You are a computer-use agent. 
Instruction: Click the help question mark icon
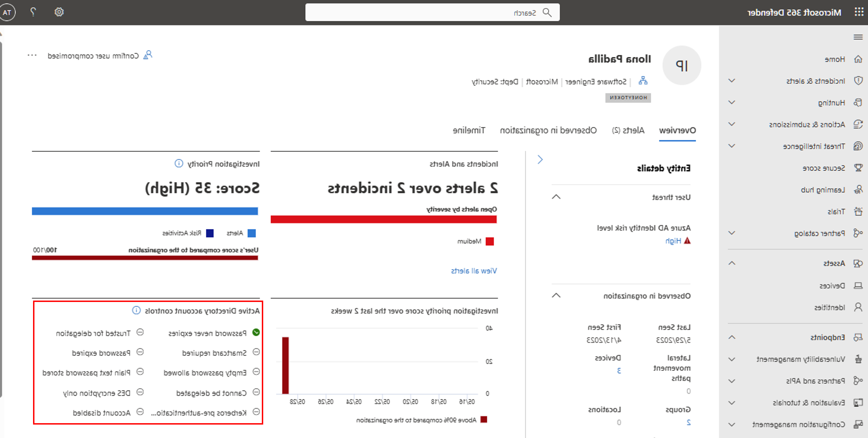(33, 12)
